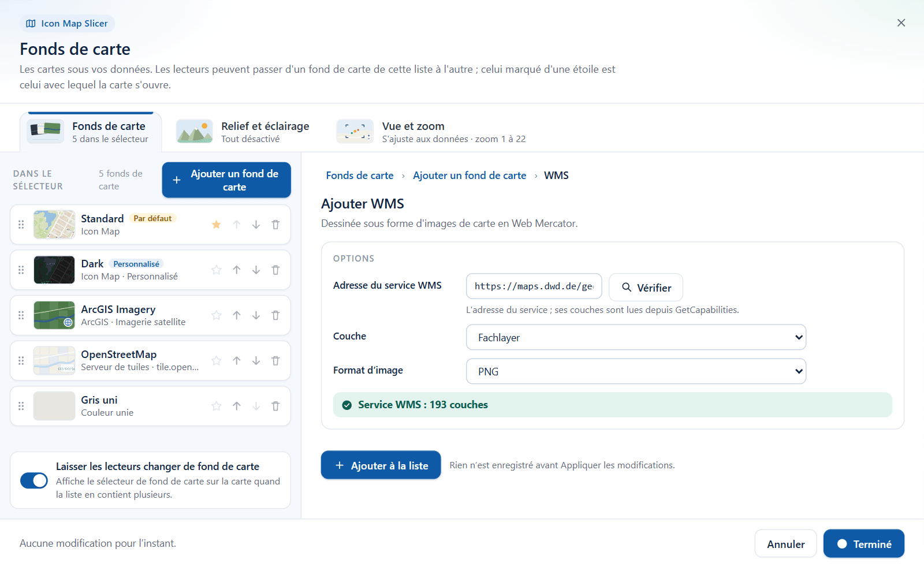Star the ArcGIS Imagery basemap
Screen dimensions: 924x567
(217, 315)
